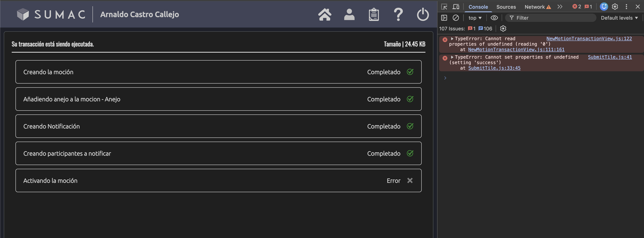The height and width of the screenshot is (238, 644).
Task: Toggle the device toolbar emulation
Action: 456,7
